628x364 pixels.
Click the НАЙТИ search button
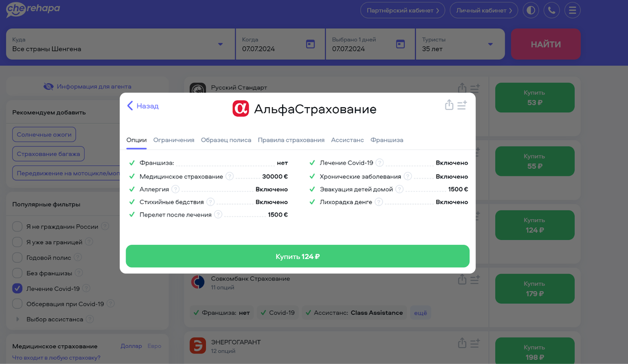[546, 44]
